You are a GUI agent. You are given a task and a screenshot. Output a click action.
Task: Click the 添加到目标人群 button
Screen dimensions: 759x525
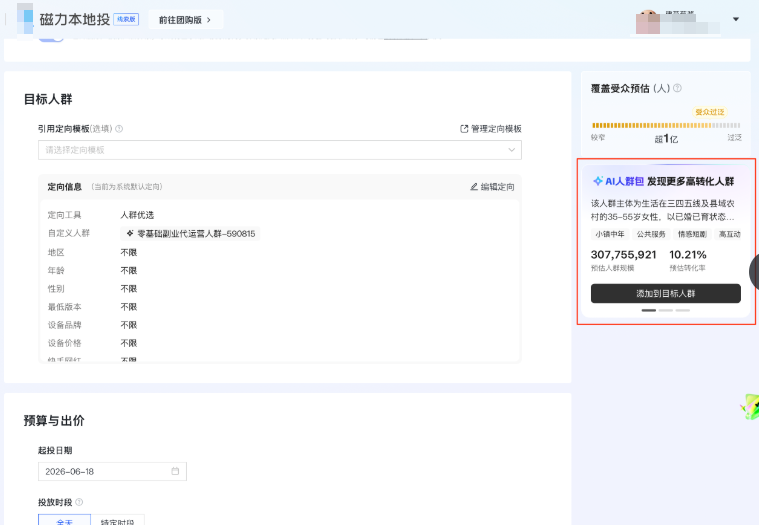pyautogui.click(x=666, y=293)
